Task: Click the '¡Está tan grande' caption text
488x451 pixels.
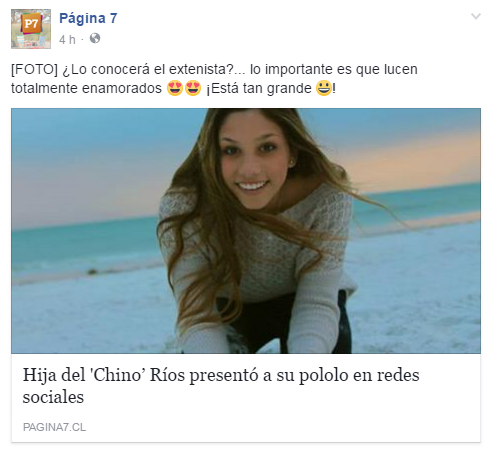Action: [x=259, y=88]
